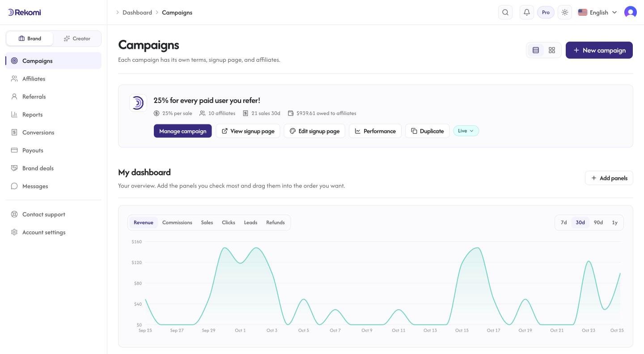Open the English language dropdown

point(597,13)
